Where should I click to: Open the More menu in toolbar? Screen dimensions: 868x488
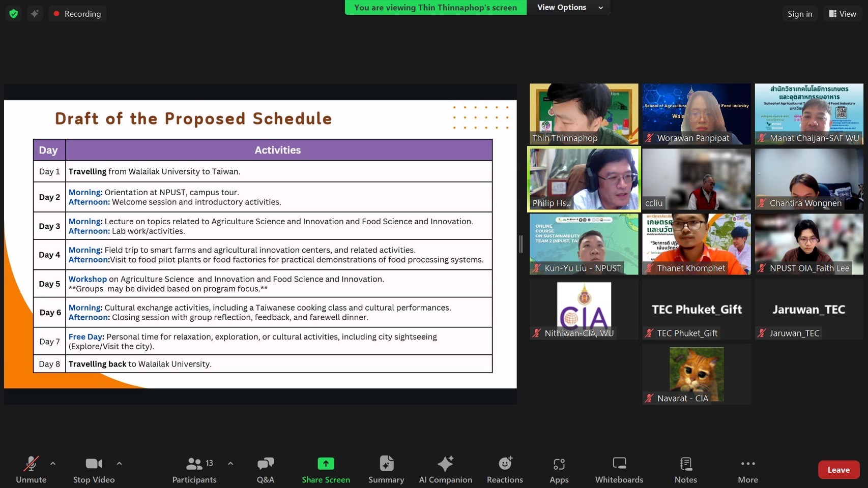click(x=747, y=470)
